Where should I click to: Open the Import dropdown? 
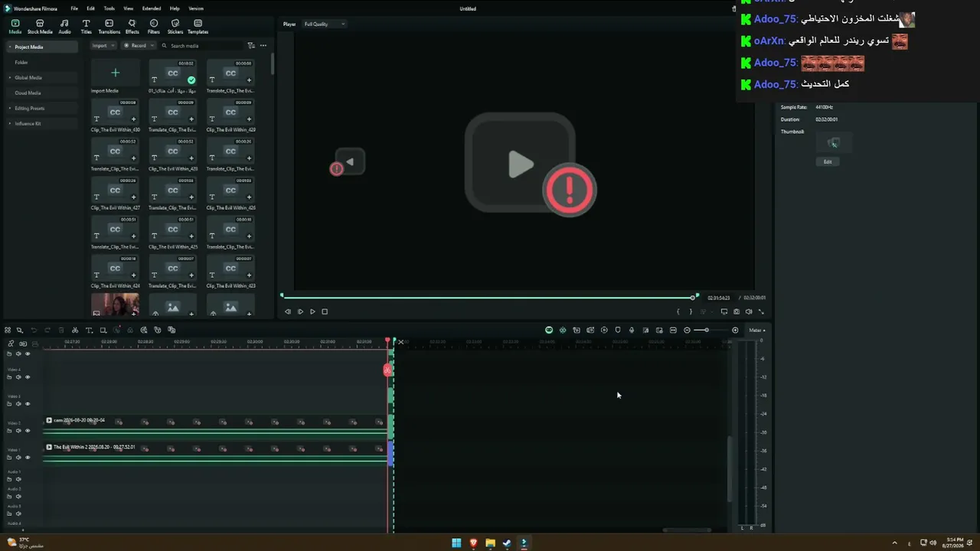103,46
